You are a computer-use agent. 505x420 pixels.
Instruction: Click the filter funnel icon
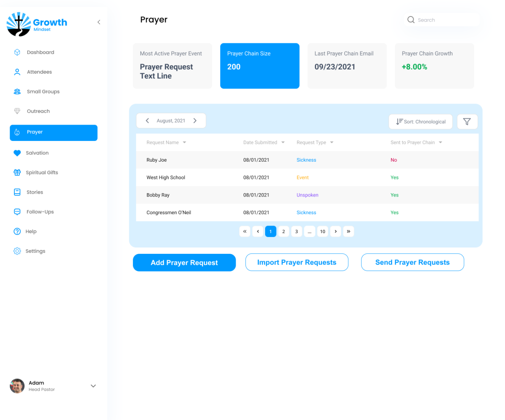click(467, 122)
